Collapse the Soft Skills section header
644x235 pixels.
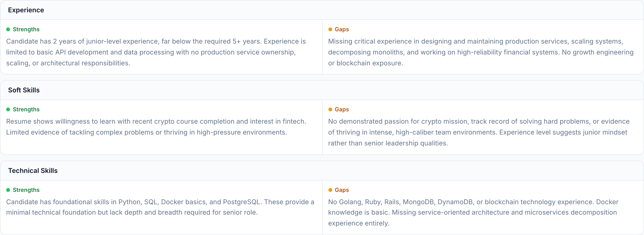(x=24, y=90)
